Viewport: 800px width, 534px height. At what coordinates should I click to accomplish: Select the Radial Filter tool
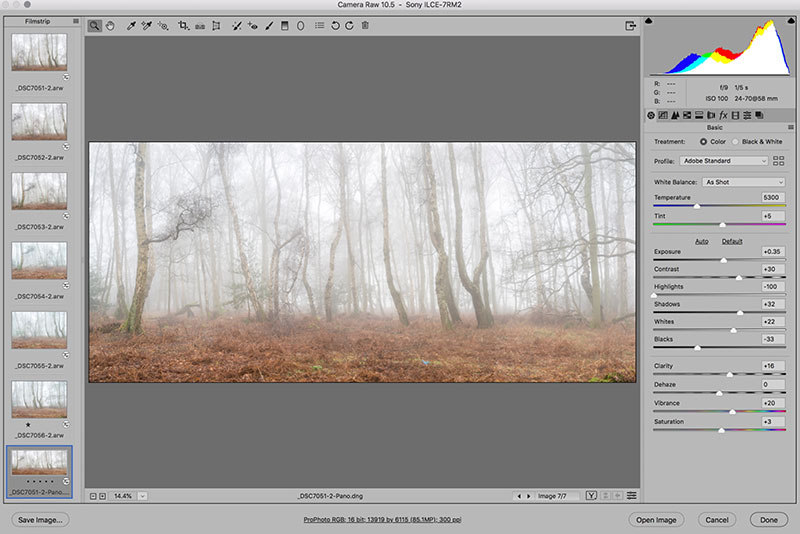click(x=301, y=26)
